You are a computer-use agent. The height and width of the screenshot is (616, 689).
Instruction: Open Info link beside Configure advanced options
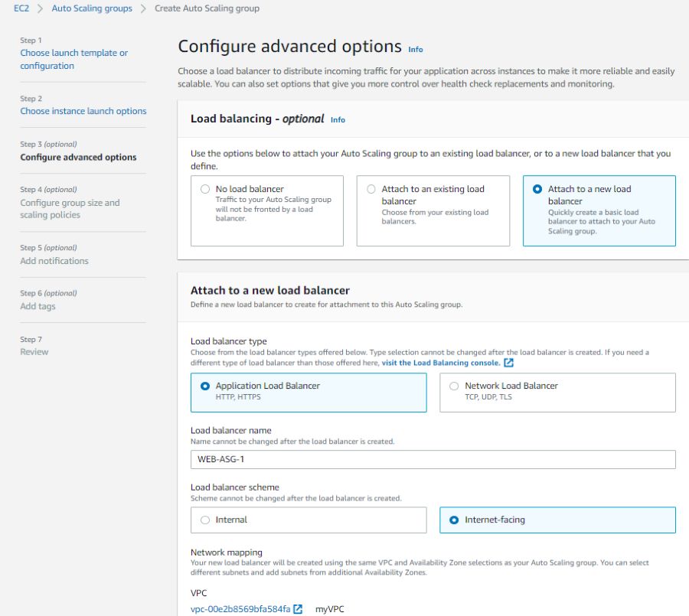[415, 49]
